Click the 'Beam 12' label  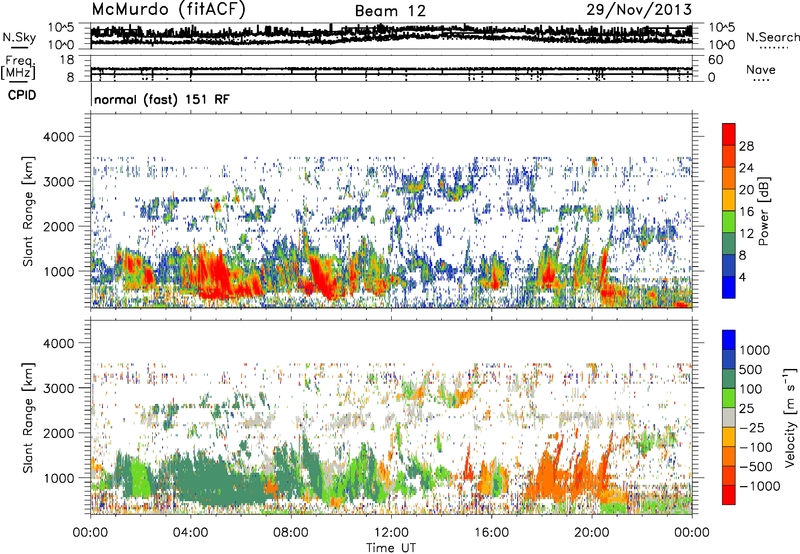[390, 11]
